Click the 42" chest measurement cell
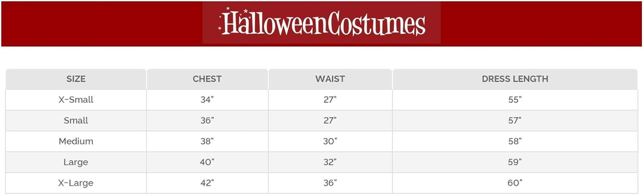644x195 pixels. [x=207, y=183]
